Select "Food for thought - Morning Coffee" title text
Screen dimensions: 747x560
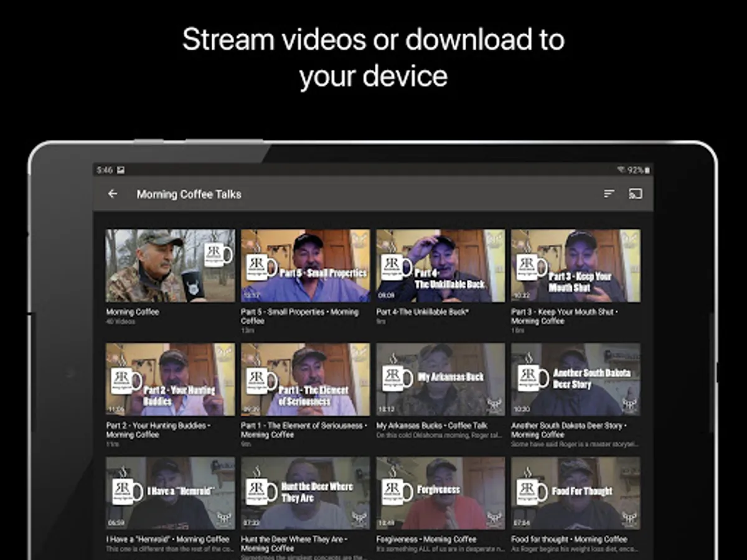pos(569,539)
